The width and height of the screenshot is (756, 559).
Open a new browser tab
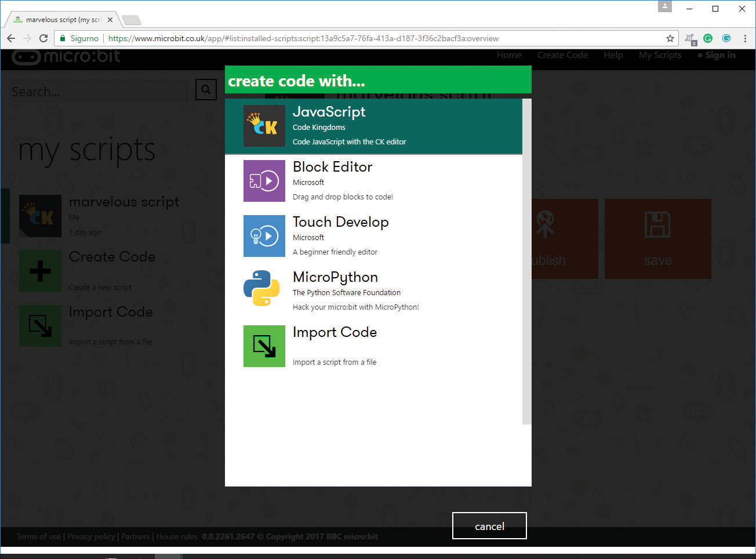(132, 20)
